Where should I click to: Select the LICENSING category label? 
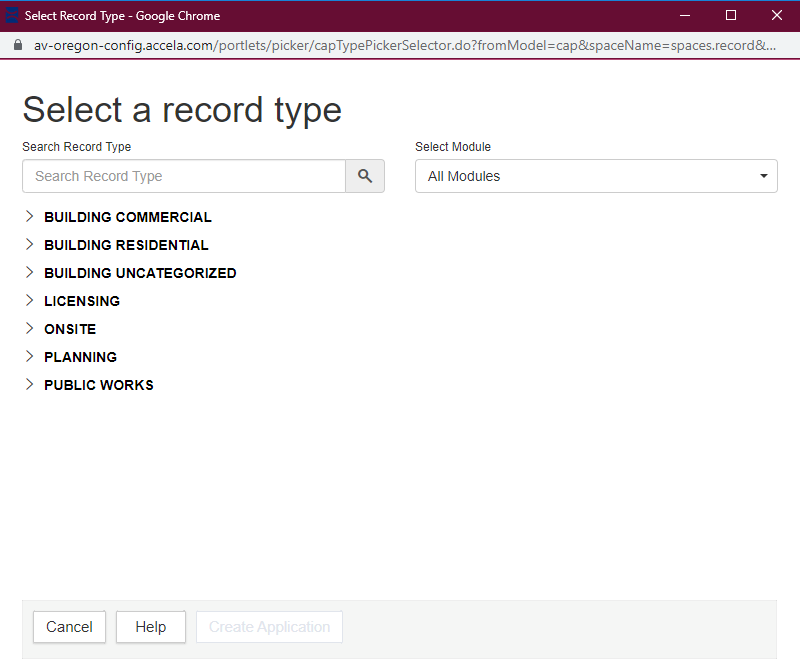point(82,301)
